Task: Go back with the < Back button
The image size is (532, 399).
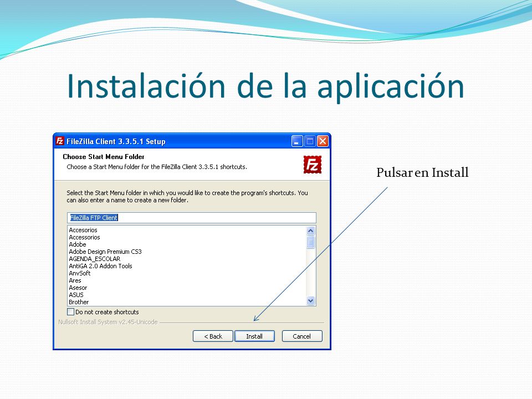Action: click(x=213, y=336)
